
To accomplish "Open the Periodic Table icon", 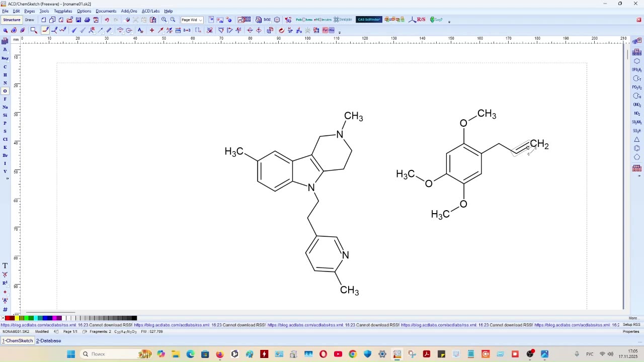I will tap(5, 41).
